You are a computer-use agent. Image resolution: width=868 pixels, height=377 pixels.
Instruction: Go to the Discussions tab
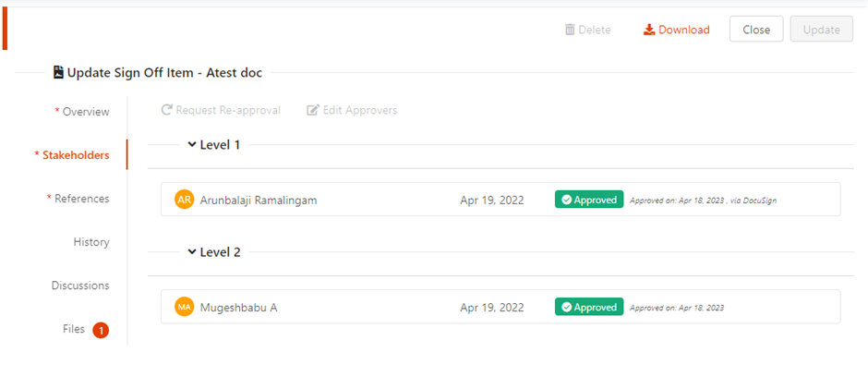click(x=80, y=286)
